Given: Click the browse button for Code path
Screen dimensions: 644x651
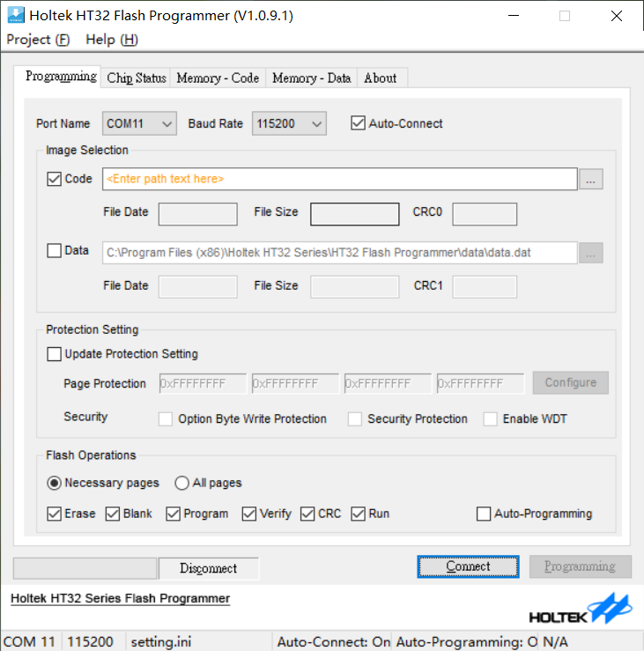Looking at the screenshot, I should (x=590, y=179).
